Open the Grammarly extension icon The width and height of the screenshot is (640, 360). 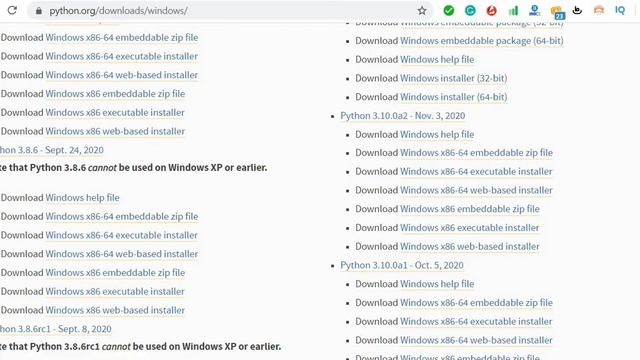(470, 11)
